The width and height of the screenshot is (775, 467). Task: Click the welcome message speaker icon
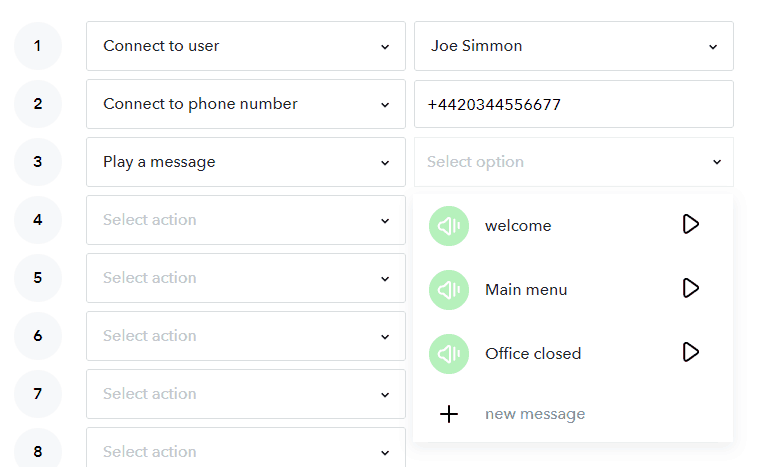tap(449, 226)
